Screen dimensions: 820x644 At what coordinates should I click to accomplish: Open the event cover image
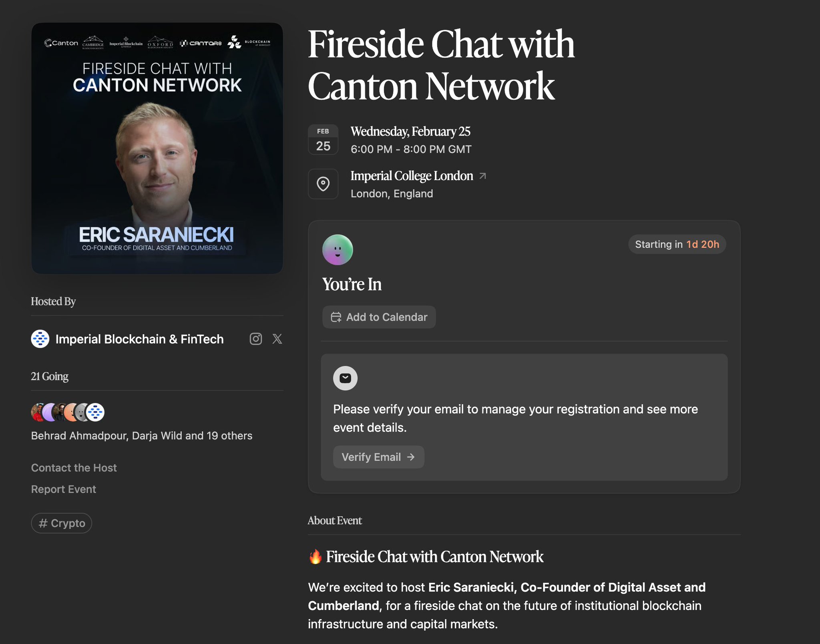pos(157,148)
